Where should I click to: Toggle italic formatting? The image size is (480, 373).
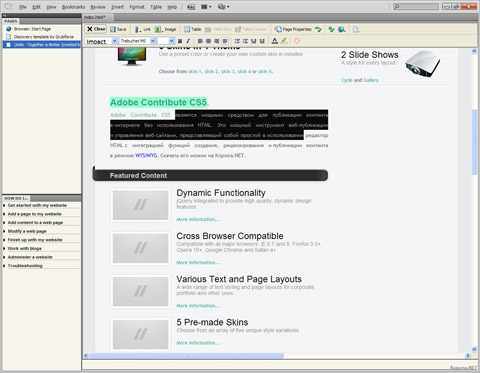click(x=188, y=41)
